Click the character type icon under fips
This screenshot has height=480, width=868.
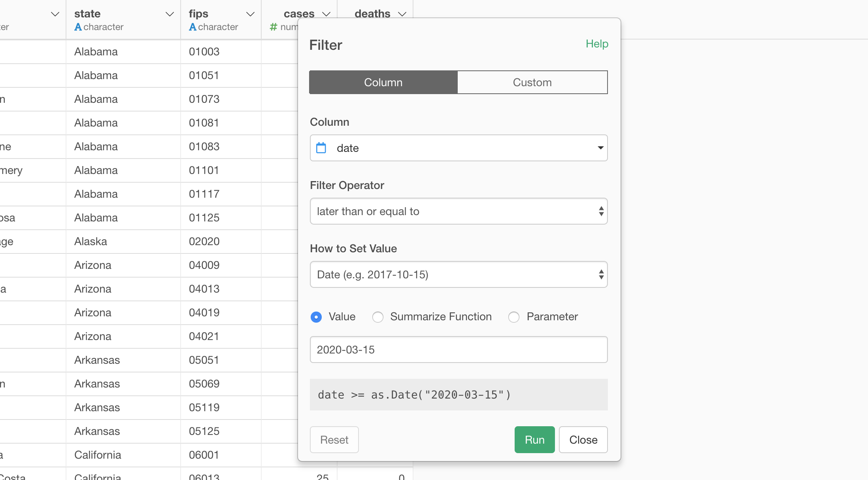click(x=192, y=27)
